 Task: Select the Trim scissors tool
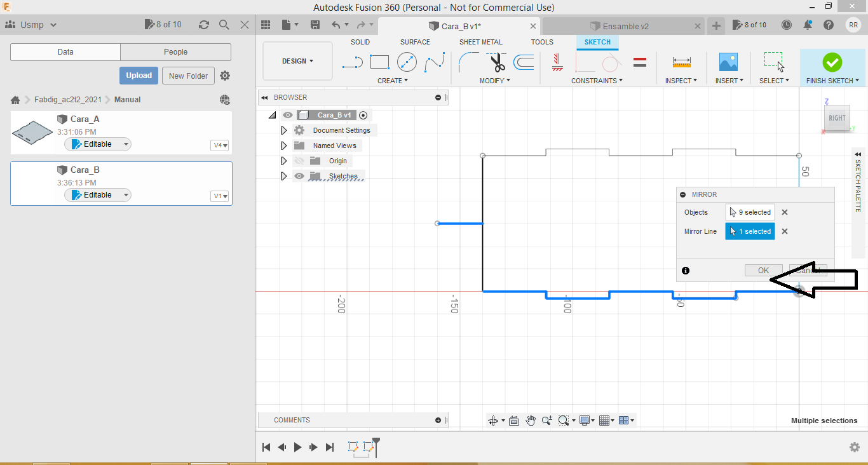(x=496, y=62)
